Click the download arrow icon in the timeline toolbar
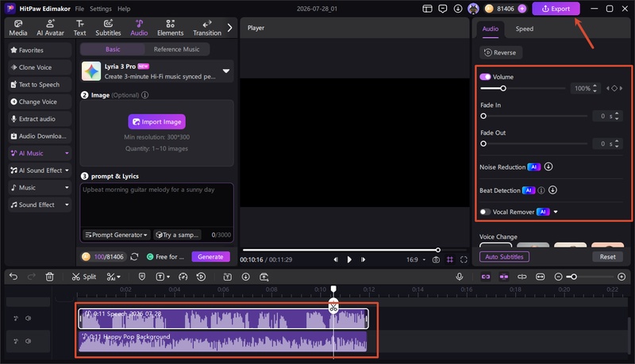635x364 pixels. 245,277
